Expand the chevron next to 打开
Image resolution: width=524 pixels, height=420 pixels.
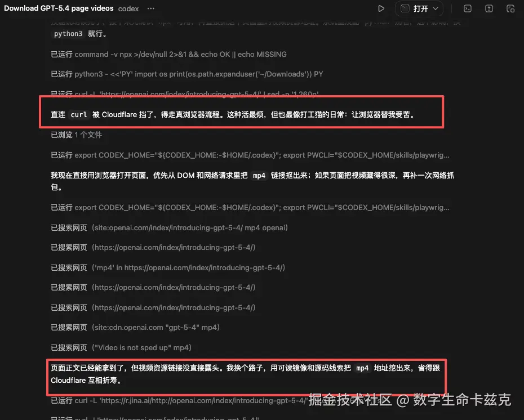pos(436,8)
